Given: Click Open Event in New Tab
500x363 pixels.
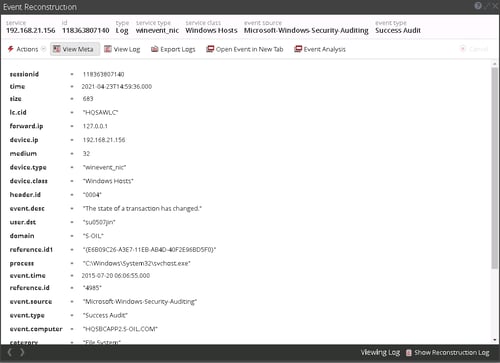Looking at the screenshot, I should coord(245,49).
